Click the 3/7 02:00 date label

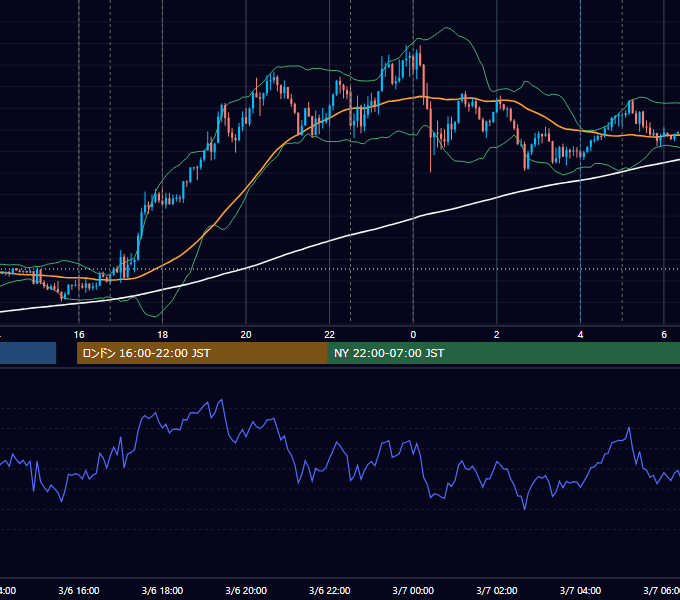(x=497, y=591)
